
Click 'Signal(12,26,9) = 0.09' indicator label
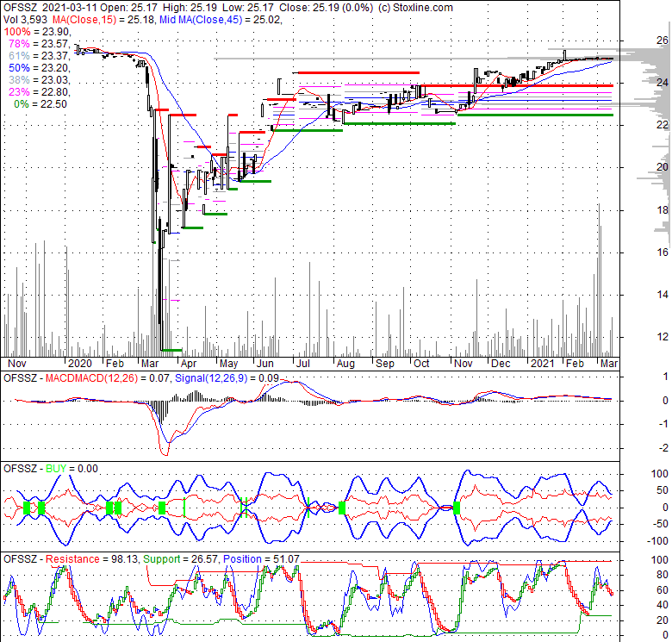point(227,378)
